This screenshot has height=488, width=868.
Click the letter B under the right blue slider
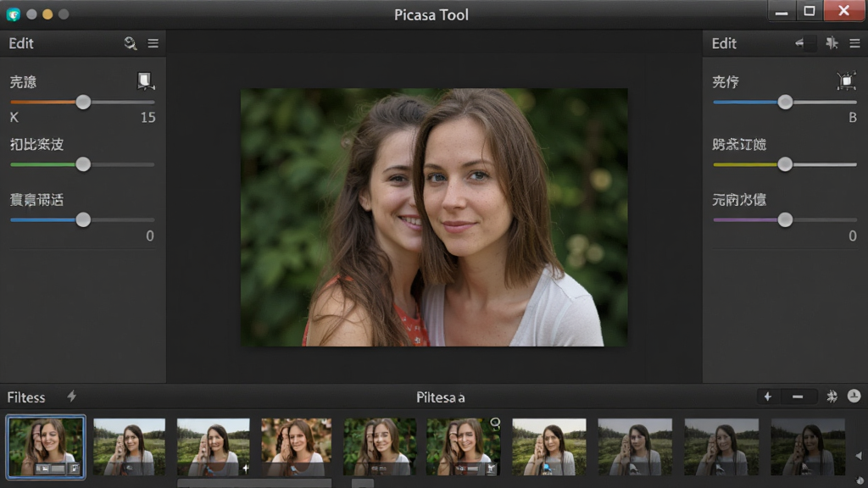pos(853,117)
